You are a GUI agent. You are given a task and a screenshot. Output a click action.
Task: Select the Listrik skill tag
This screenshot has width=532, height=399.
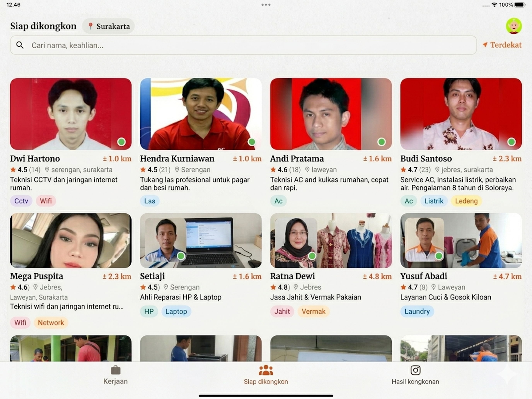(x=434, y=201)
